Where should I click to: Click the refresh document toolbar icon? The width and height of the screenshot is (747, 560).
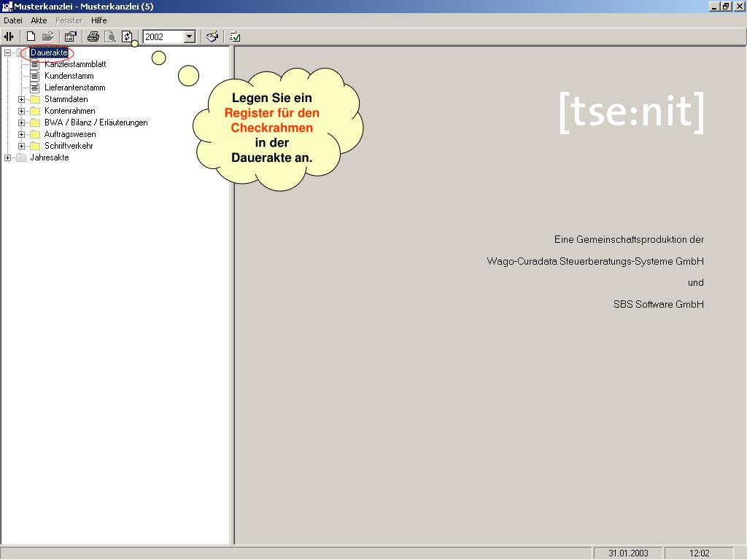[x=127, y=36]
